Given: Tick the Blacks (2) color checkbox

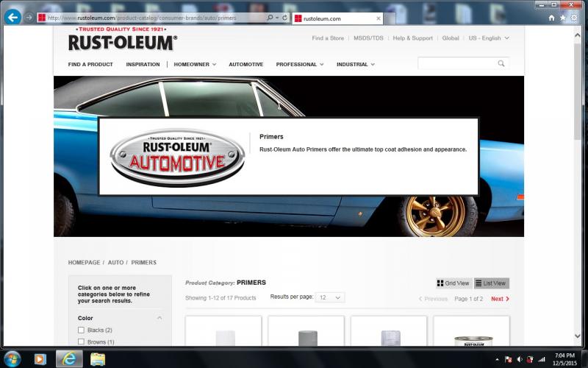Looking at the screenshot, I should pos(81,330).
